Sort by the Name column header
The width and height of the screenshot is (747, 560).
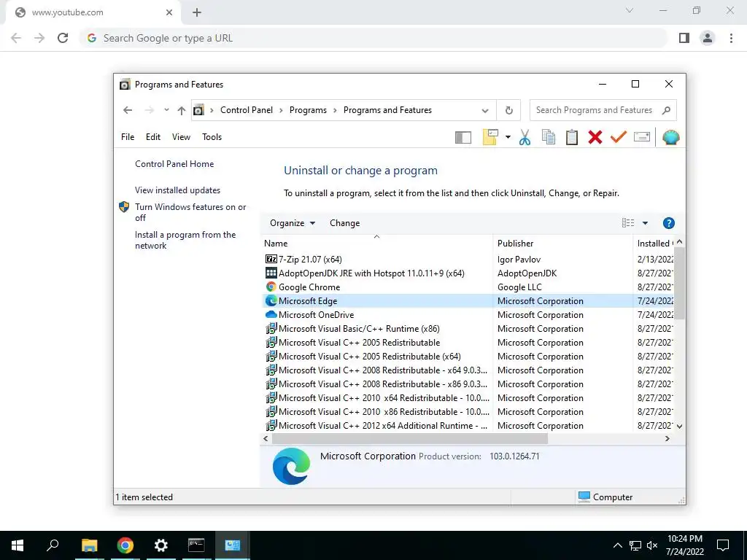pyautogui.click(x=376, y=244)
